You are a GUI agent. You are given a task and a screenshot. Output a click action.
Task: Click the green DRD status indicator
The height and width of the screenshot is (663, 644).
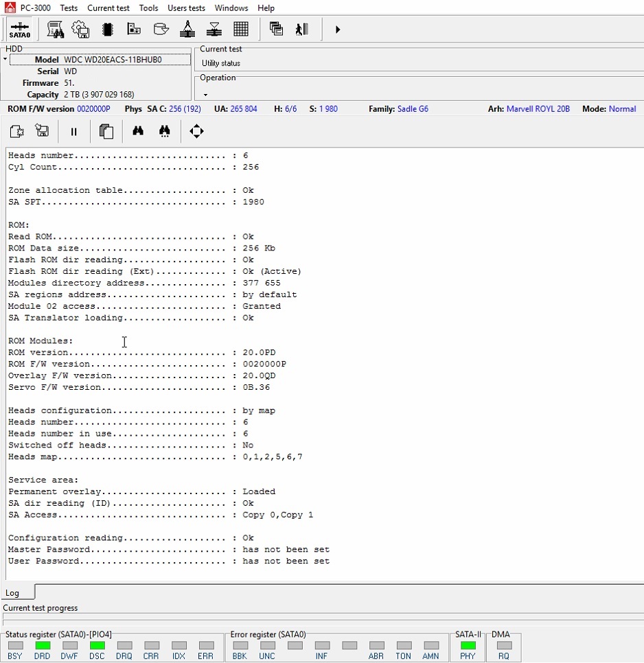pos(43,645)
